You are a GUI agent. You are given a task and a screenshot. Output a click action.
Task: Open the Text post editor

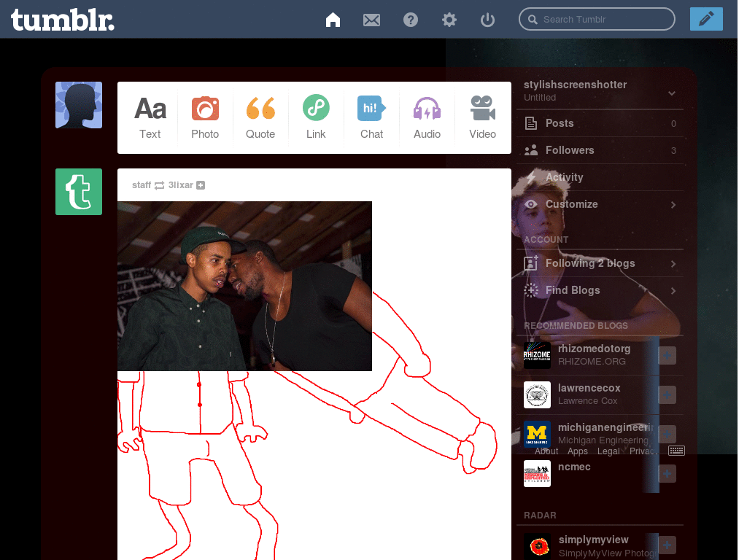click(150, 117)
